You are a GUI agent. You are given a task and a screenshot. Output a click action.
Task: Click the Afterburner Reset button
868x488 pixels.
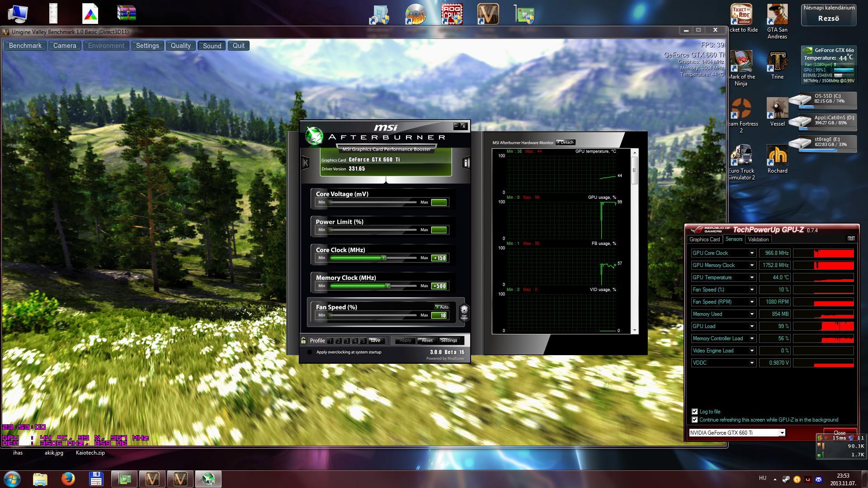pos(427,341)
